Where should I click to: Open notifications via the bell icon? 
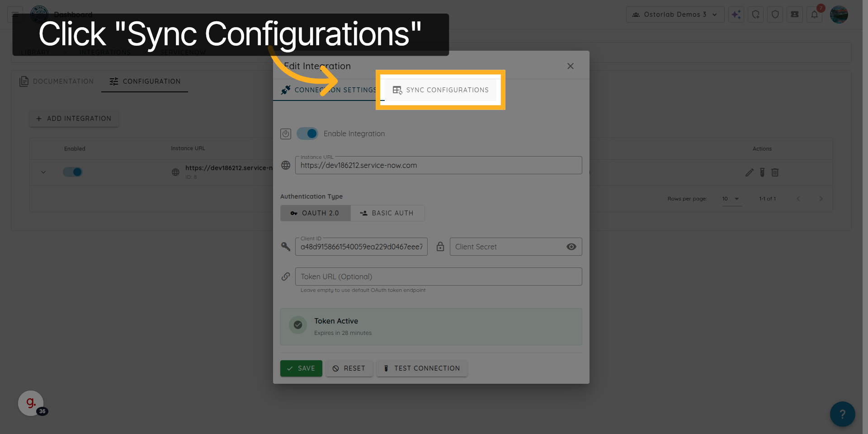[814, 14]
